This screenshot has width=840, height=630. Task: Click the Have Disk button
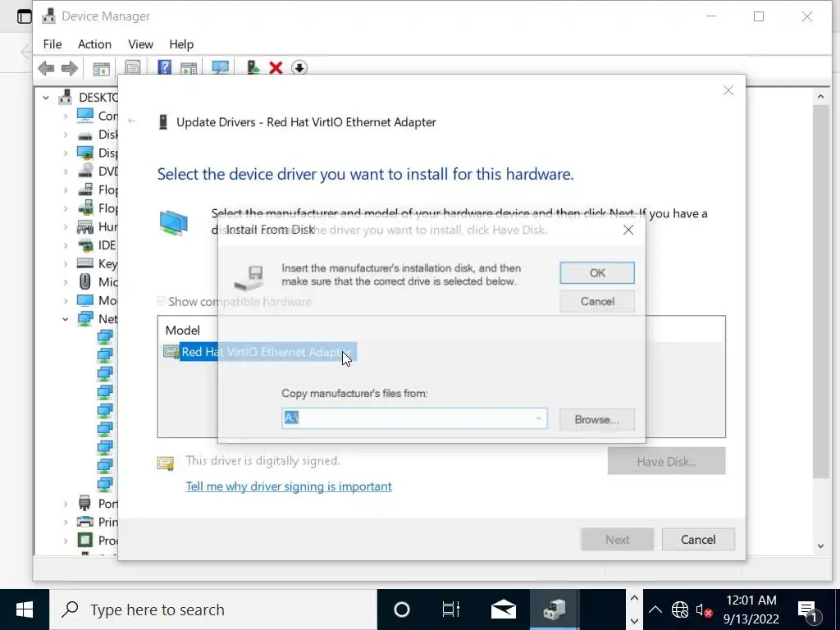pos(666,461)
